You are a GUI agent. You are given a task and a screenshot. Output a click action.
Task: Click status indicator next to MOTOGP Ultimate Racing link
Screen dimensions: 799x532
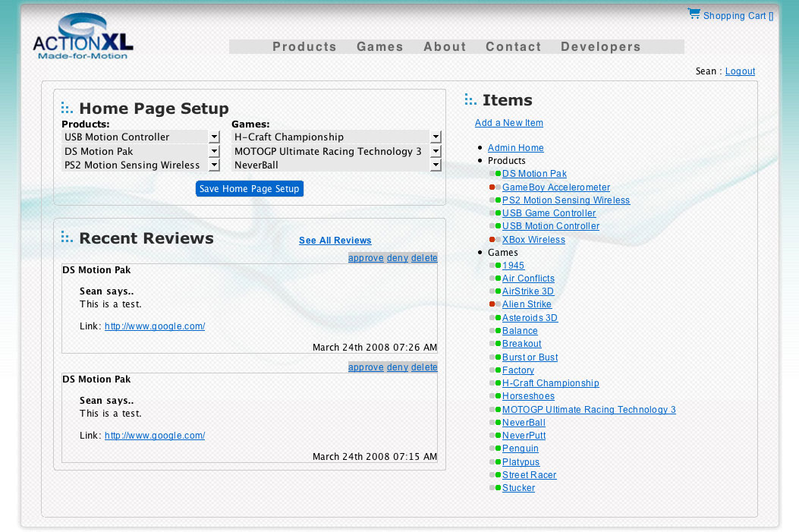point(495,410)
